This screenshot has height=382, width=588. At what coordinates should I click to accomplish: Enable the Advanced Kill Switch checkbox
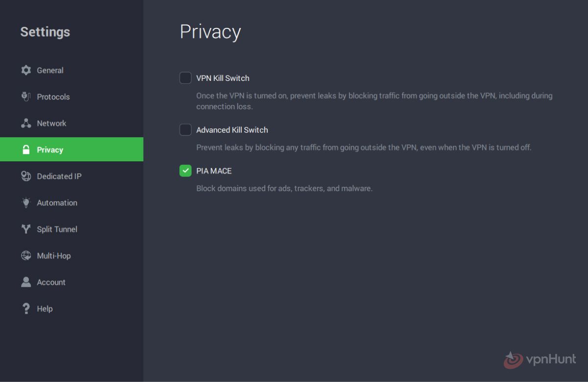pos(185,130)
